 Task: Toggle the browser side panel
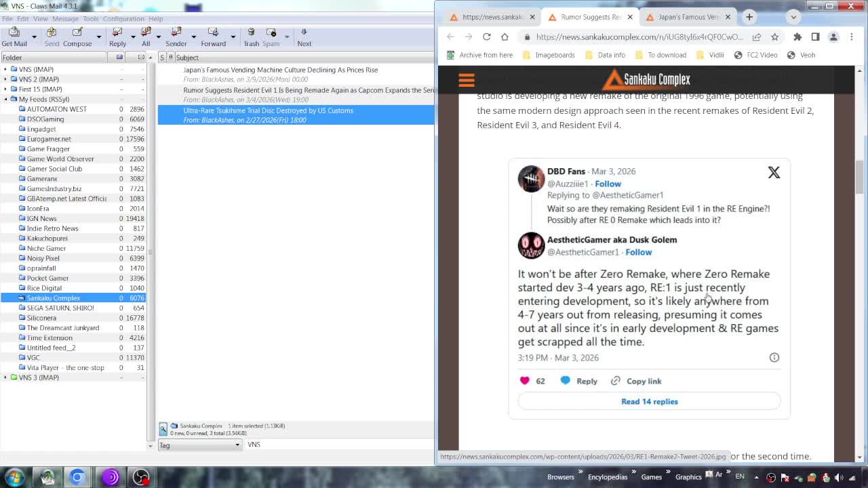(x=815, y=37)
